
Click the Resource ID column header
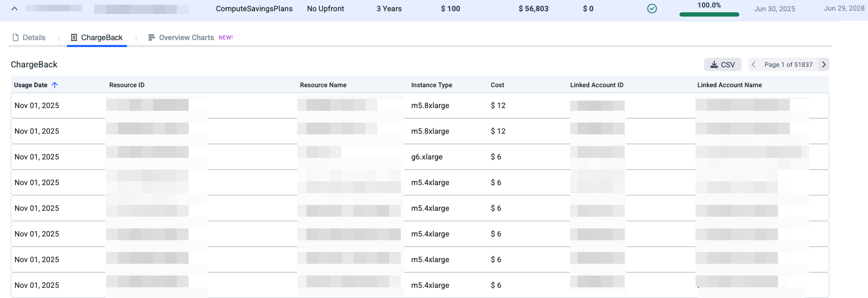pyautogui.click(x=127, y=85)
